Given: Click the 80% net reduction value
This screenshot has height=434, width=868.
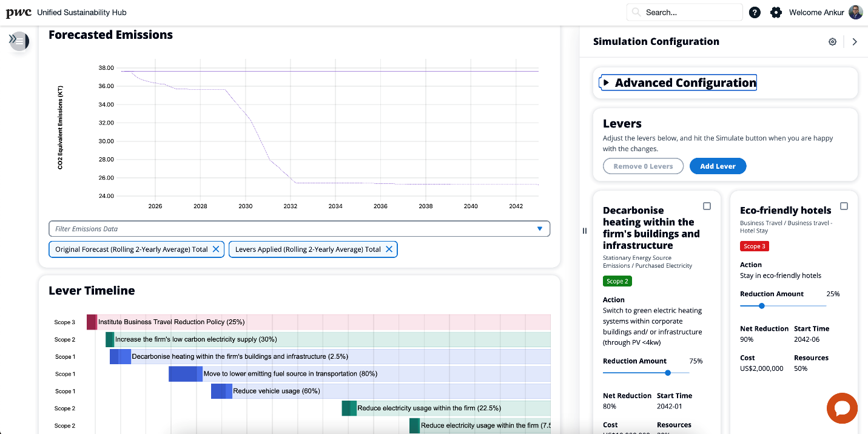Looking at the screenshot, I should tap(610, 406).
